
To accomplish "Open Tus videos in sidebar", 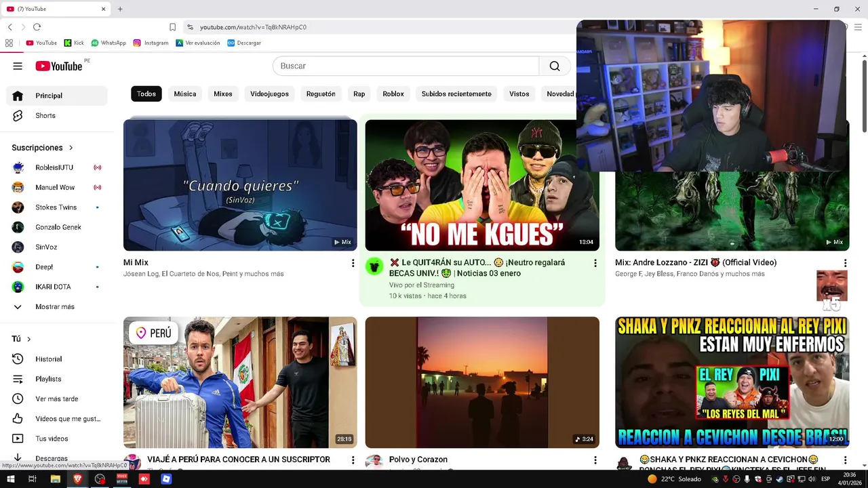I will (x=57, y=439).
